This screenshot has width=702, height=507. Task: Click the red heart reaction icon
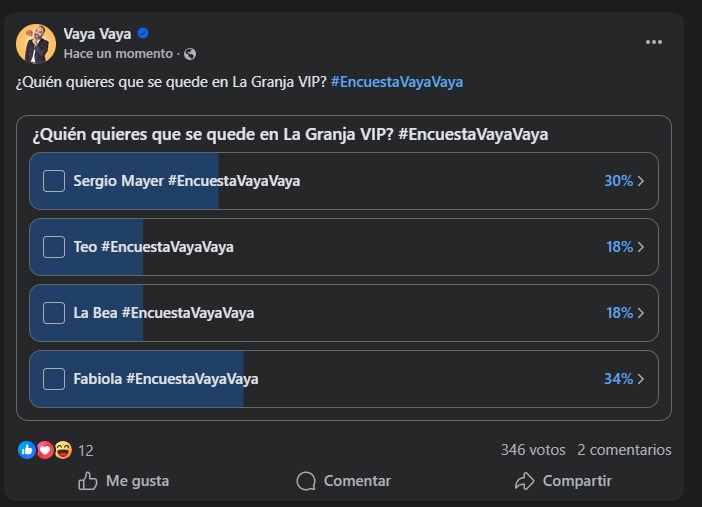[45, 450]
